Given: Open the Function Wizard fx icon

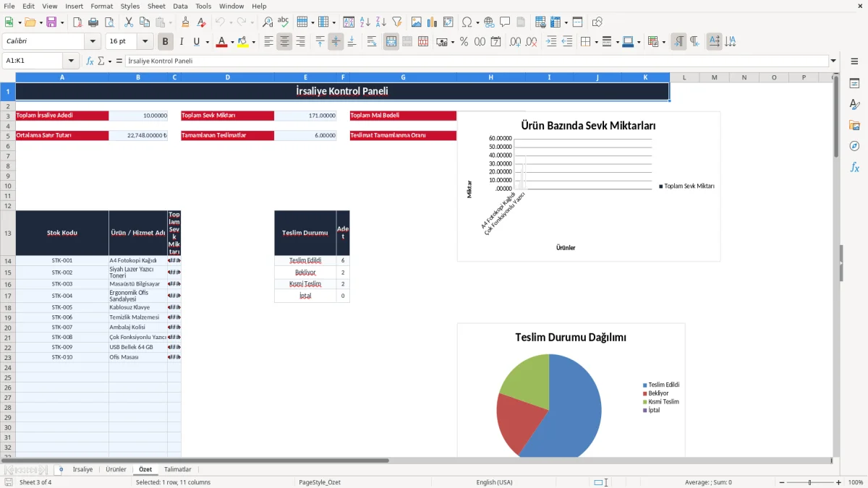Looking at the screenshot, I should (x=90, y=61).
